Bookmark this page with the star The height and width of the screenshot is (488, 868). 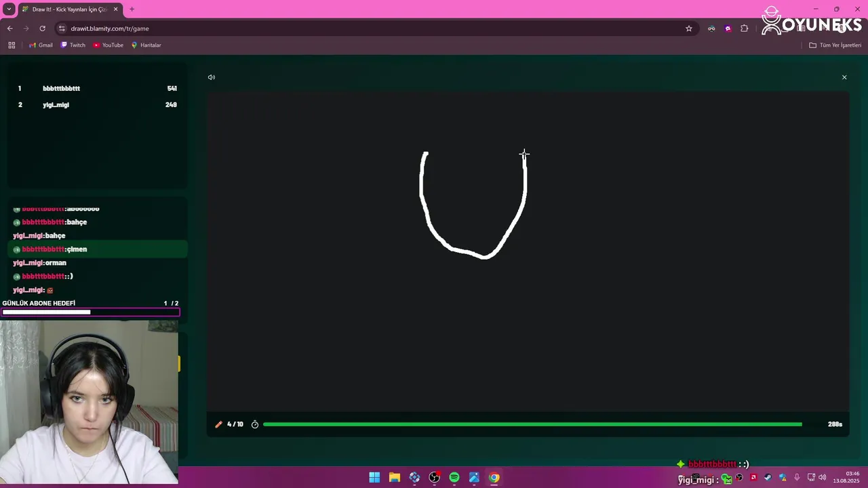point(689,28)
